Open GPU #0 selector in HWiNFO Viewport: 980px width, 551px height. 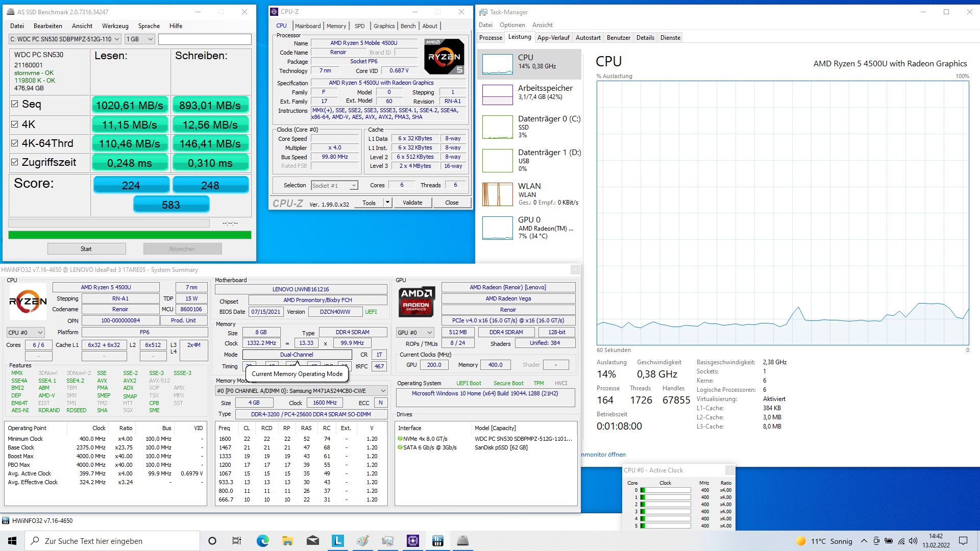[x=415, y=333]
